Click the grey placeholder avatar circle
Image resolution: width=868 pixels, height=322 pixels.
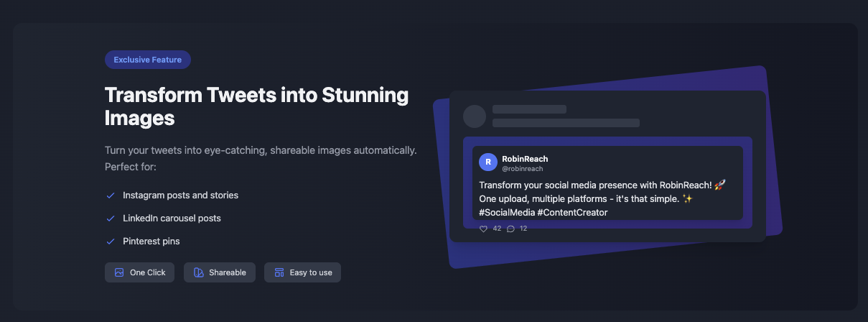pos(475,116)
